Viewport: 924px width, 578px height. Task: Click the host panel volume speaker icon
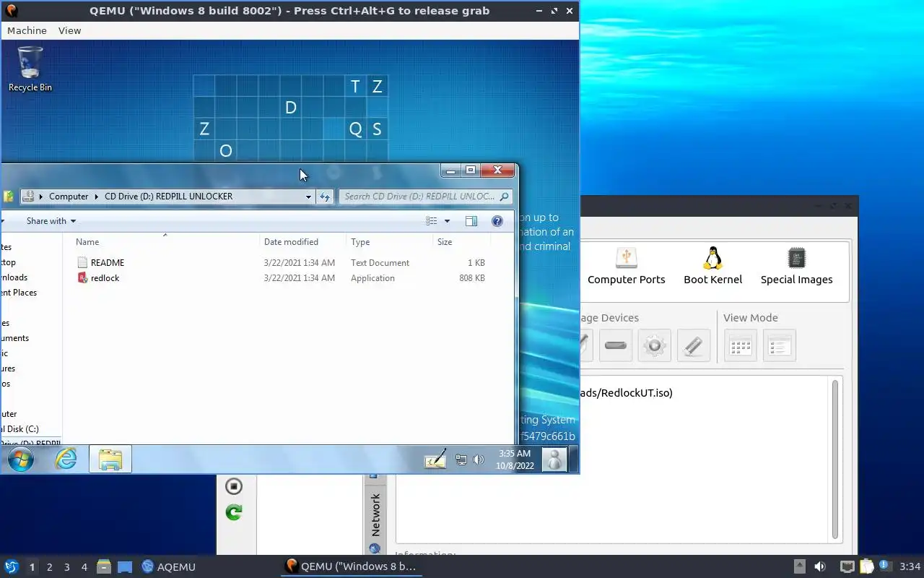[820, 566]
